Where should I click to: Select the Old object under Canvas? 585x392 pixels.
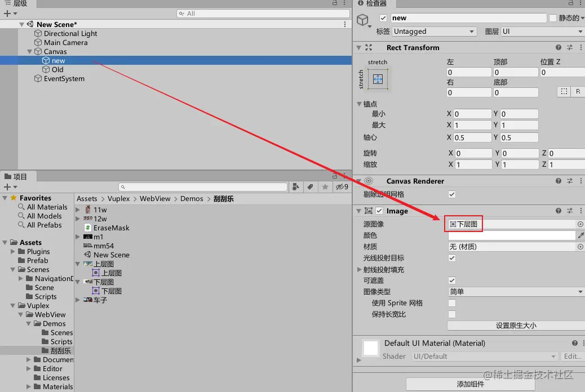(x=57, y=69)
